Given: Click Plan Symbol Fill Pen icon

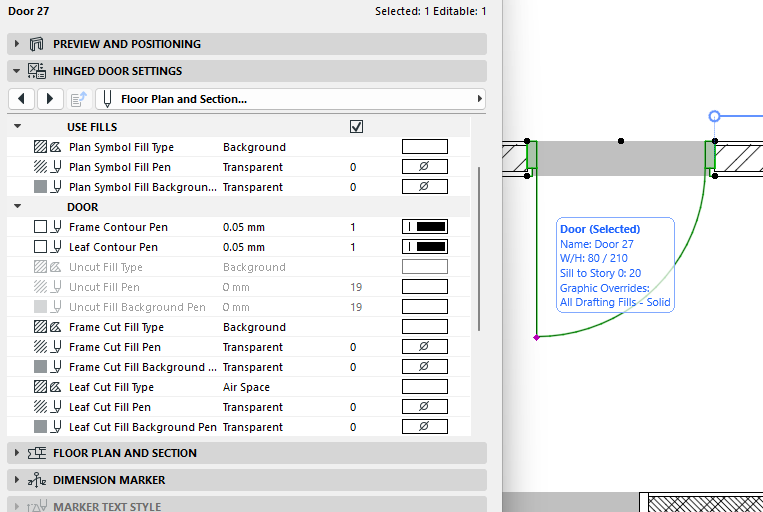Looking at the screenshot, I should point(47,167).
